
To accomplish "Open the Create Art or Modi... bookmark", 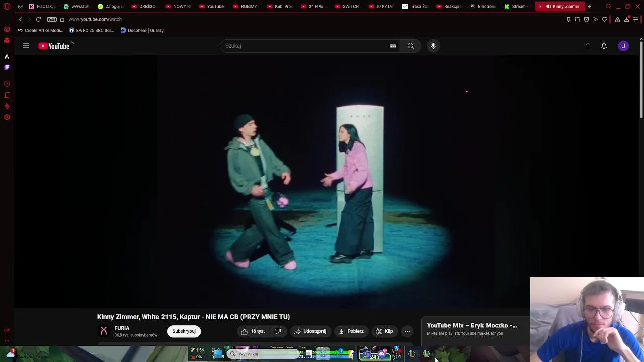I will (x=40, y=30).
